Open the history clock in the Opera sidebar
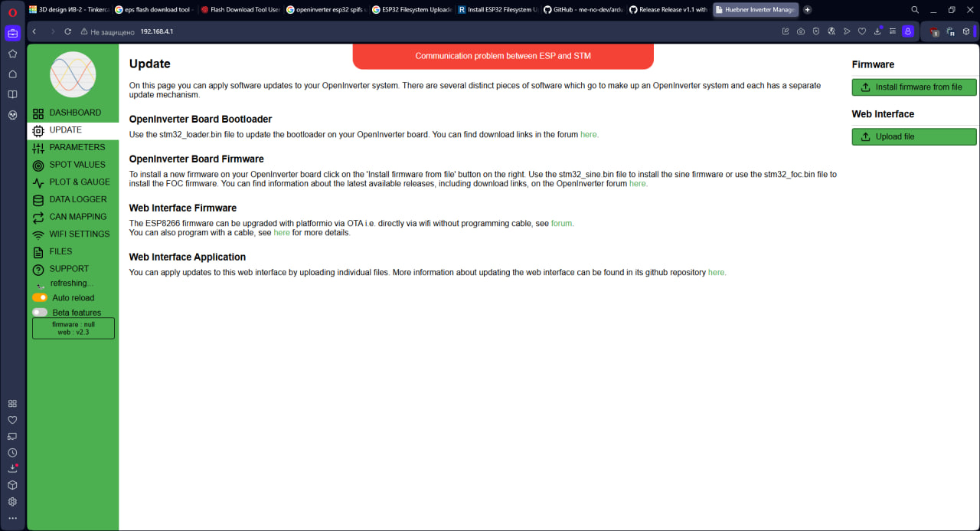The height and width of the screenshot is (531, 980). pos(12,453)
